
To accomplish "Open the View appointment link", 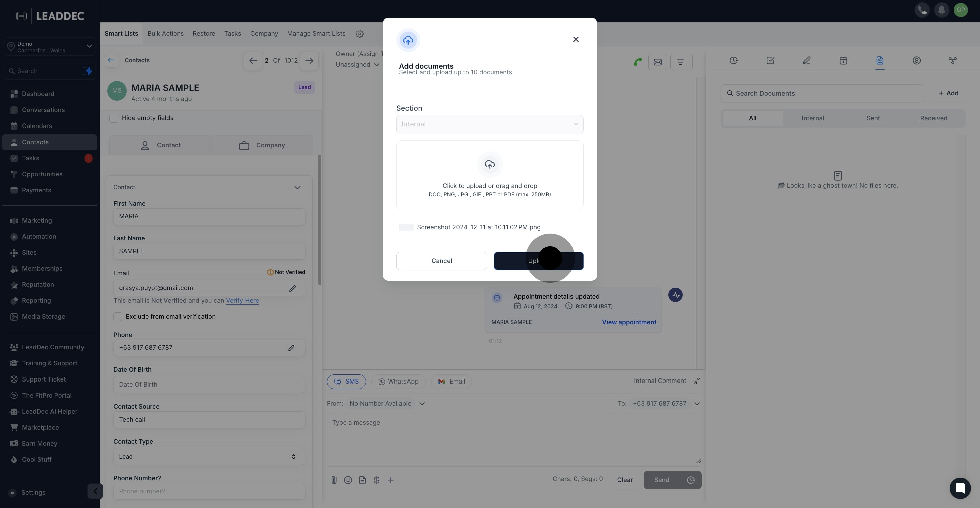I will point(629,322).
